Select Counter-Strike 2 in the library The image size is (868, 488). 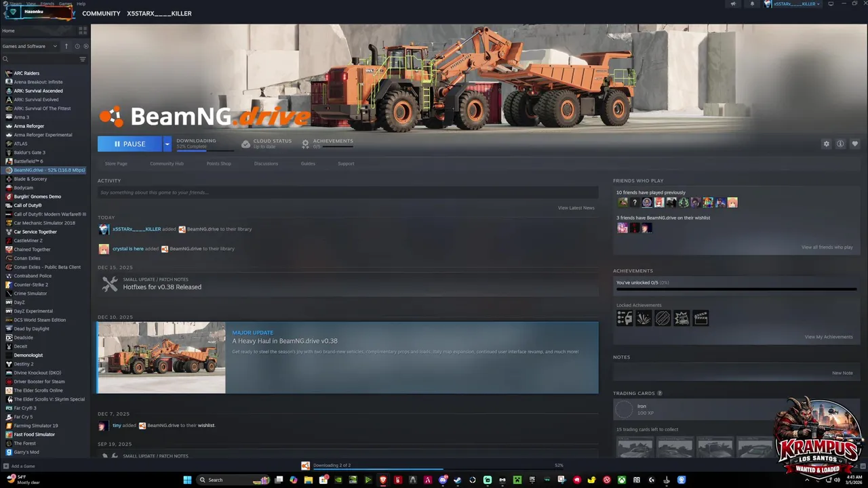[31, 285]
